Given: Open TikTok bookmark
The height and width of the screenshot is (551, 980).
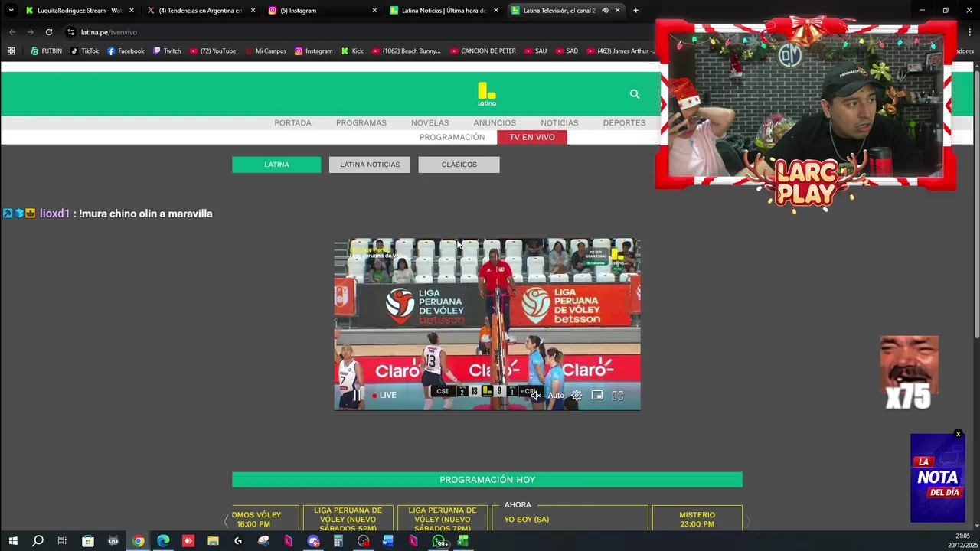Looking at the screenshot, I should (x=84, y=51).
